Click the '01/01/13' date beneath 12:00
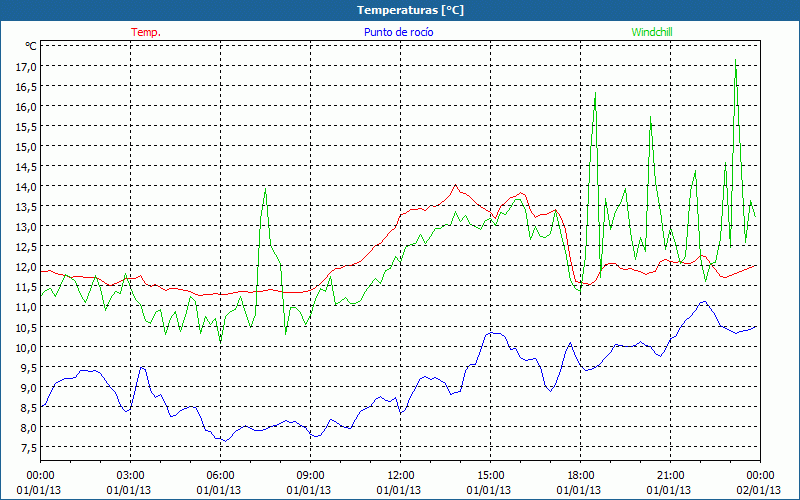This screenshot has width=800, height=500. [398, 490]
